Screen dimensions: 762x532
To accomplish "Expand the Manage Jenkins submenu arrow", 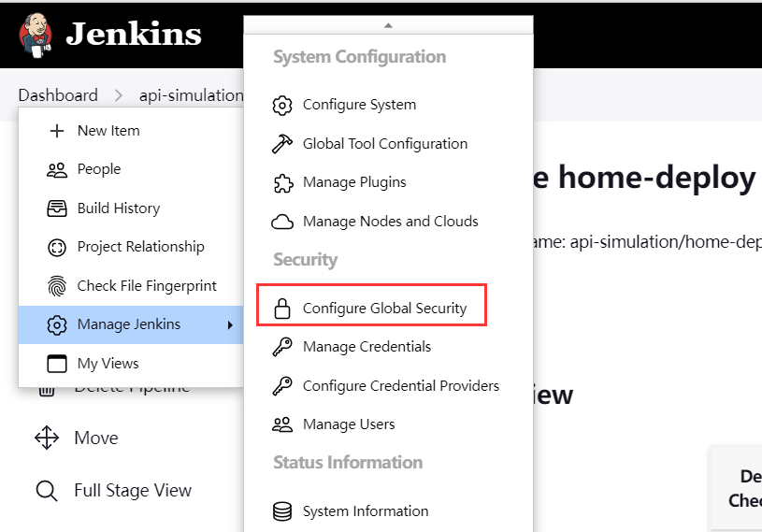I will pyautogui.click(x=230, y=325).
